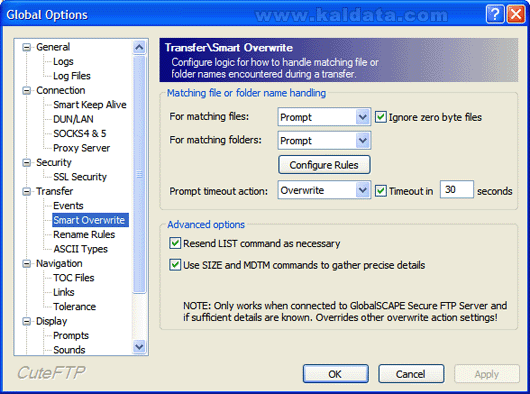The height and width of the screenshot is (394, 530).
Task: Select Navigation in the options tree
Action: tap(59, 264)
